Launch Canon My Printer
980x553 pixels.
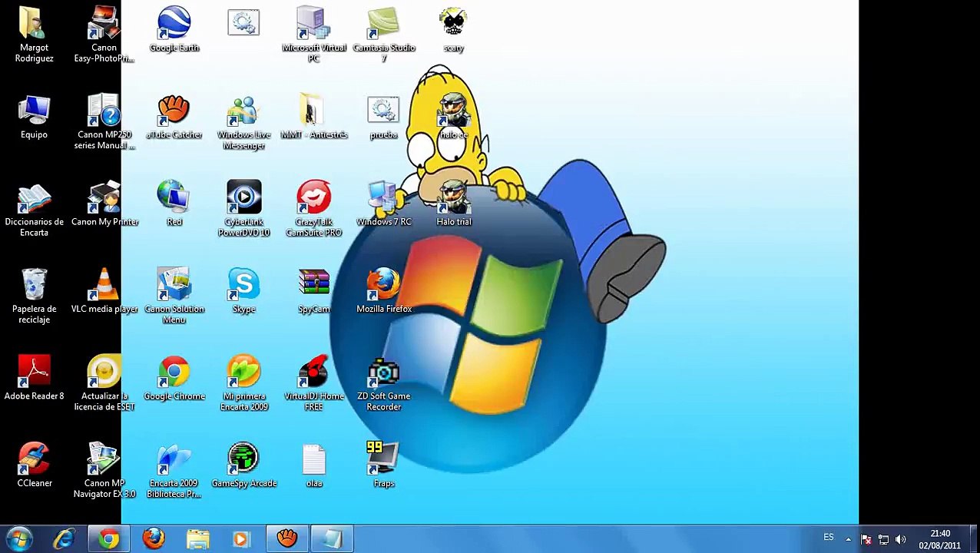(104, 204)
